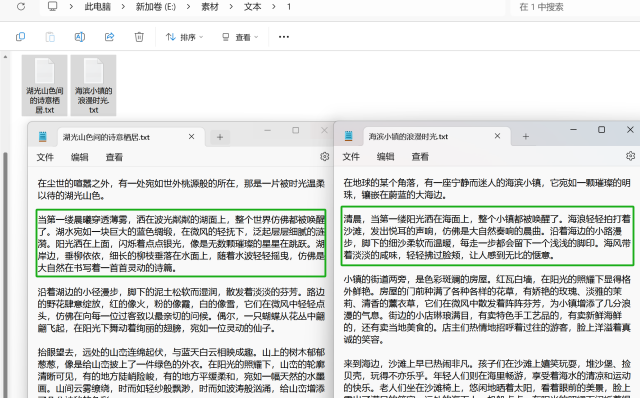
Task: Click paragraph starting 在地球的某个角落 in right Notepad
Action: coord(487,189)
